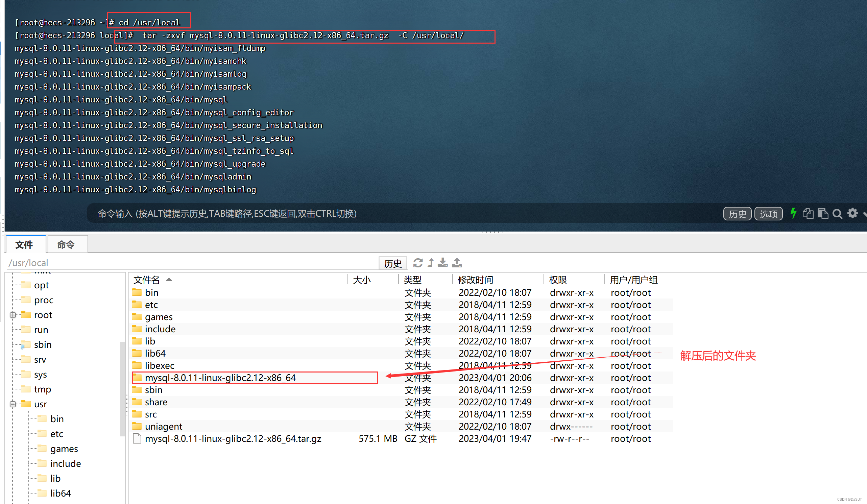Select the bin subfolder under usr in the tree
The width and height of the screenshot is (867, 504).
point(57,419)
